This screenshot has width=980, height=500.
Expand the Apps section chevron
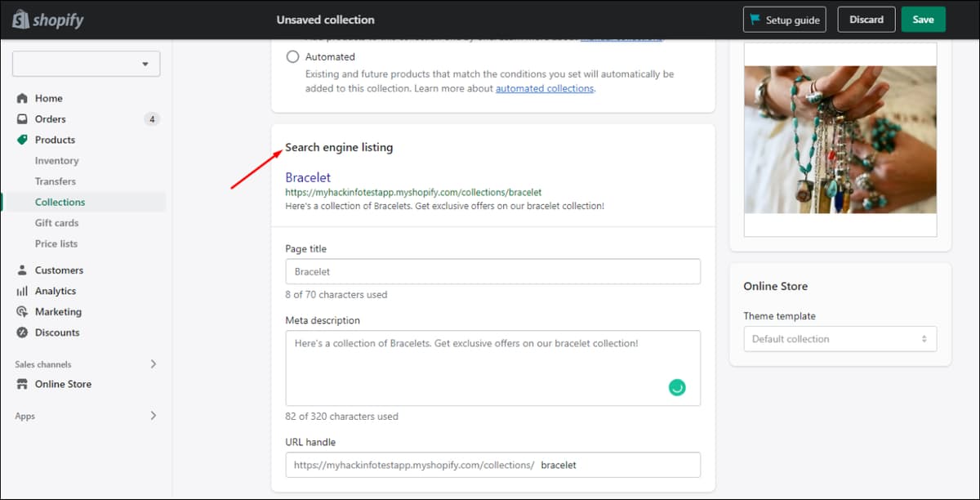coord(153,416)
